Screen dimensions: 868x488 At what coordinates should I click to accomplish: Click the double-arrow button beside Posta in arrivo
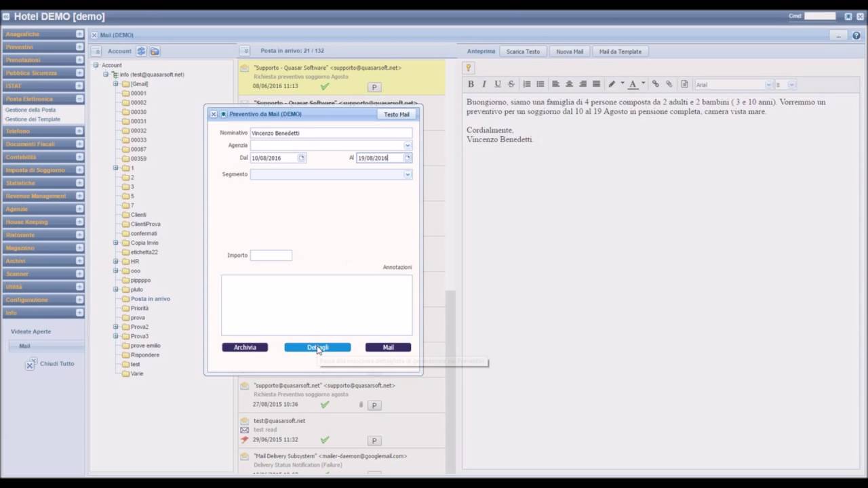(x=245, y=51)
